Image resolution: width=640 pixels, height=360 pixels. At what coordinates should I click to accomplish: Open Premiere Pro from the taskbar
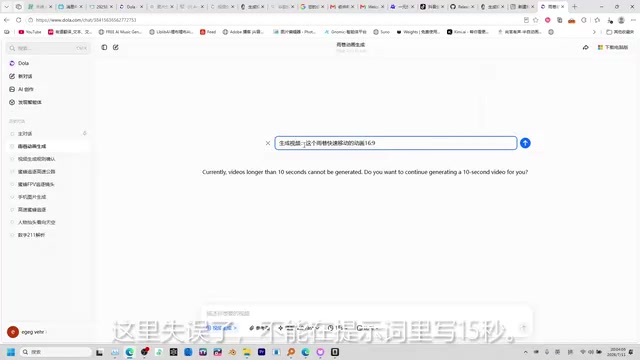pyautogui.click(x=261, y=352)
